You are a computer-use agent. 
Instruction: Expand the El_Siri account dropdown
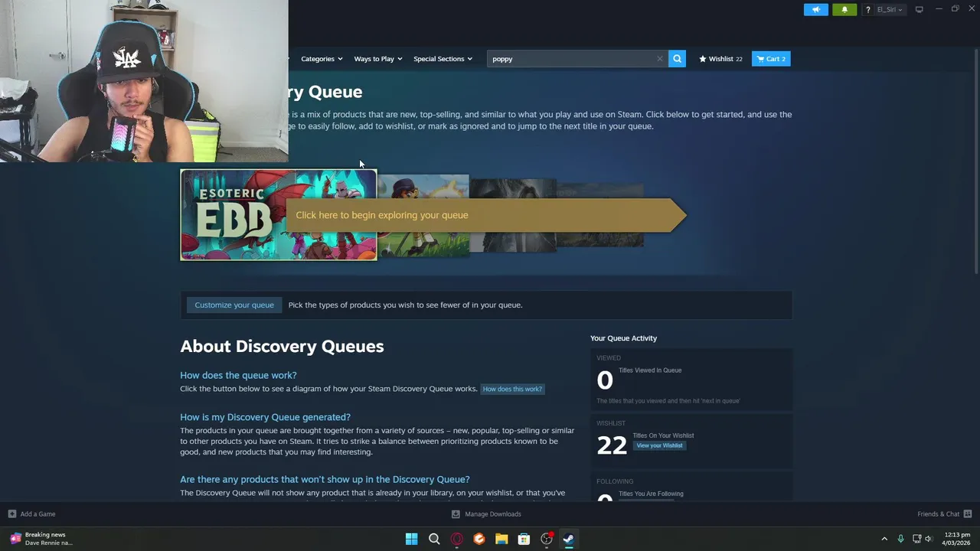pos(889,10)
